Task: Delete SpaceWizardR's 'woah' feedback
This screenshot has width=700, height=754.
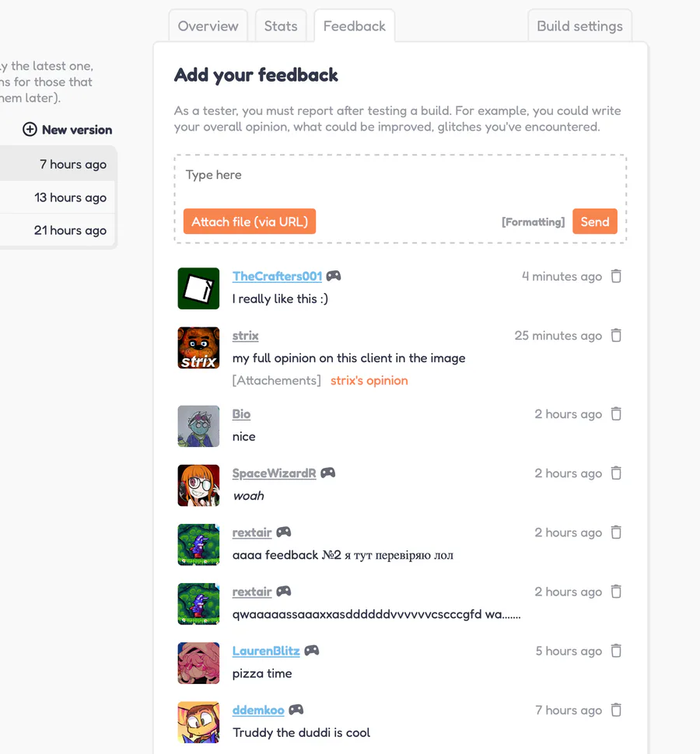Action: (x=616, y=473)
